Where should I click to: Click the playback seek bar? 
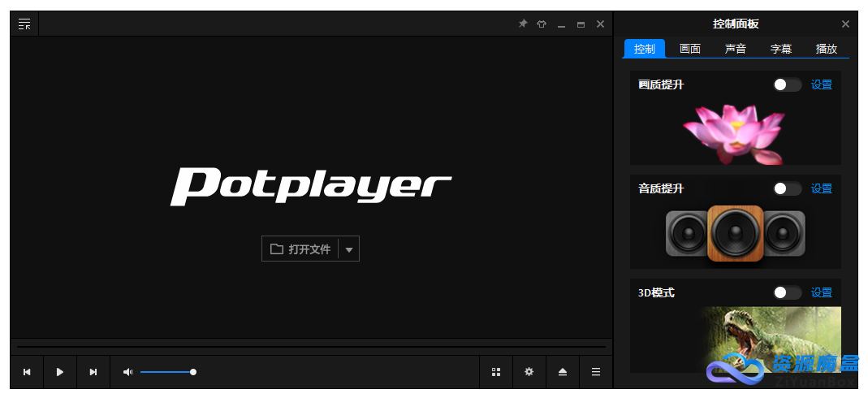[311, 347]
